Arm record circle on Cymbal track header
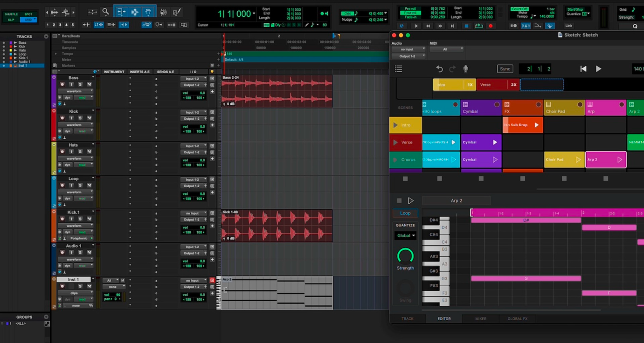Image resolution: width=644 pixels, height=343 pixels. click(x=497, y=104)
